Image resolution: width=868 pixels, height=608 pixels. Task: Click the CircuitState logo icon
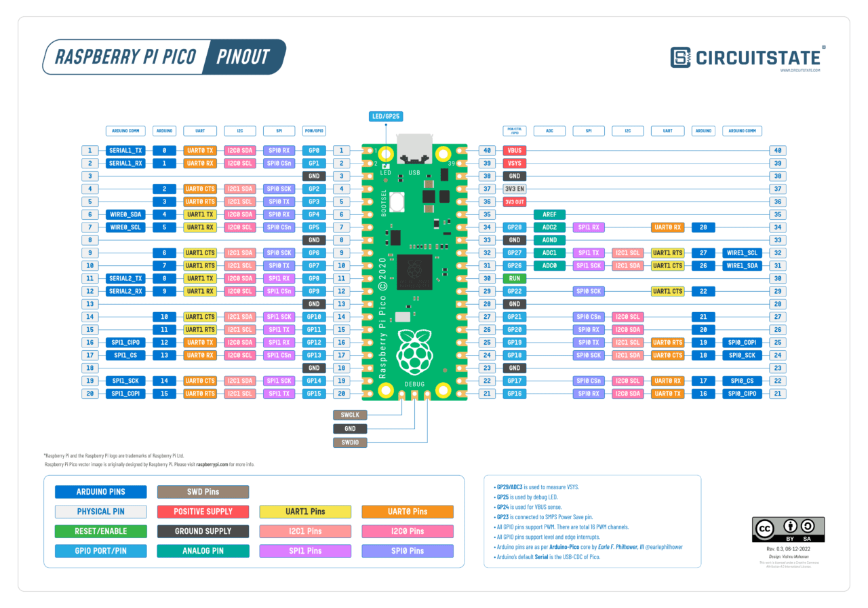point(680,58)
